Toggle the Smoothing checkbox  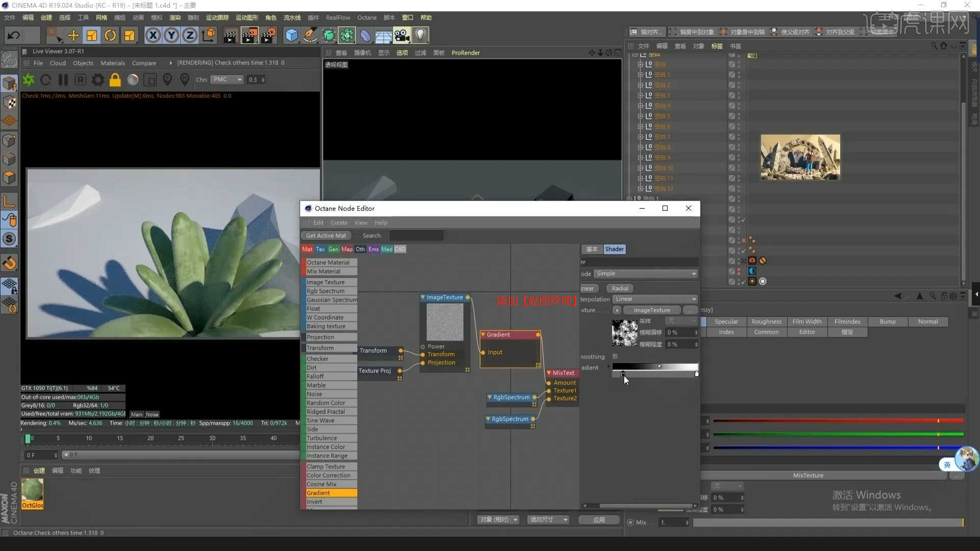coord(615,357)
